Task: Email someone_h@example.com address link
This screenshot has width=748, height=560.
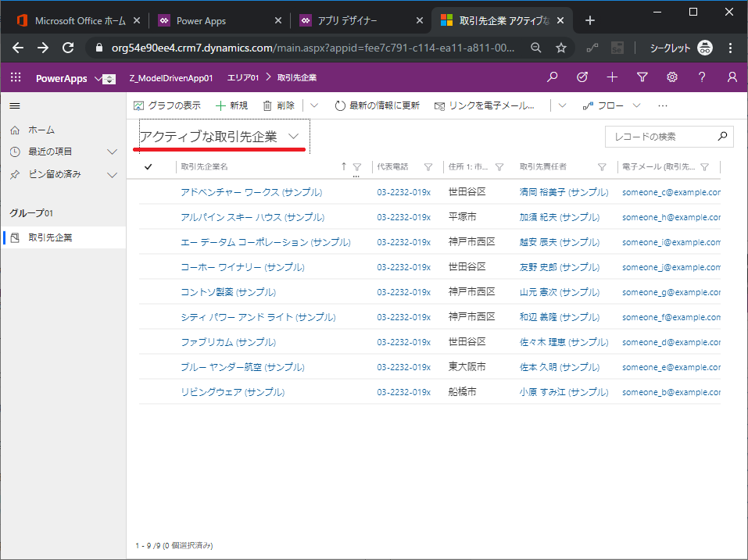Action: (671, 217)
